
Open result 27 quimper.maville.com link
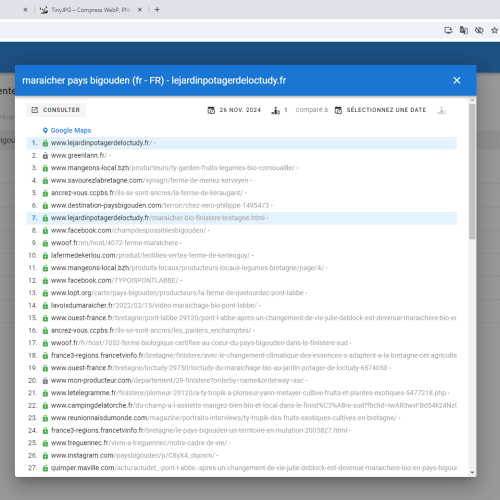pyautogui.click(x=254, y=468)
